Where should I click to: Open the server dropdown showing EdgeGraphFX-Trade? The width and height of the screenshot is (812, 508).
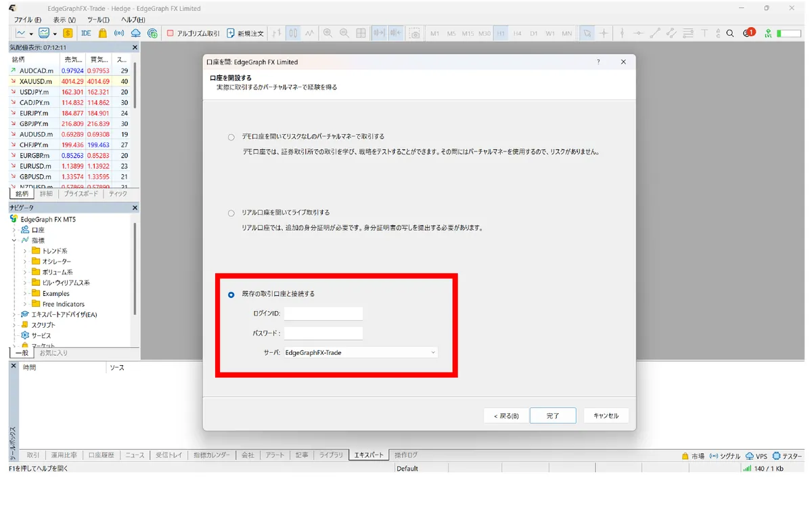pos(361,352)
